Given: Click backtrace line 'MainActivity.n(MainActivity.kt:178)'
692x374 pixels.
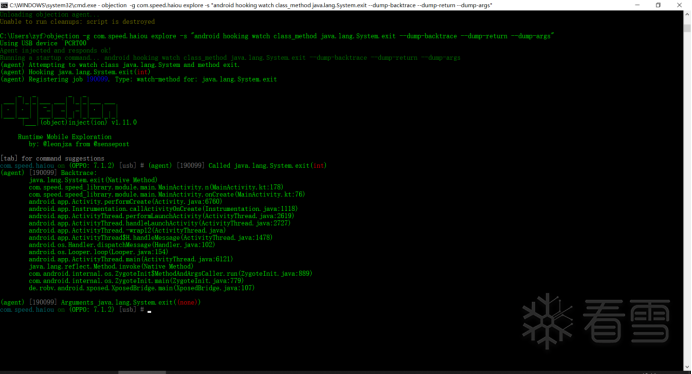Looking at the screenshot, I should coord(156,187).
